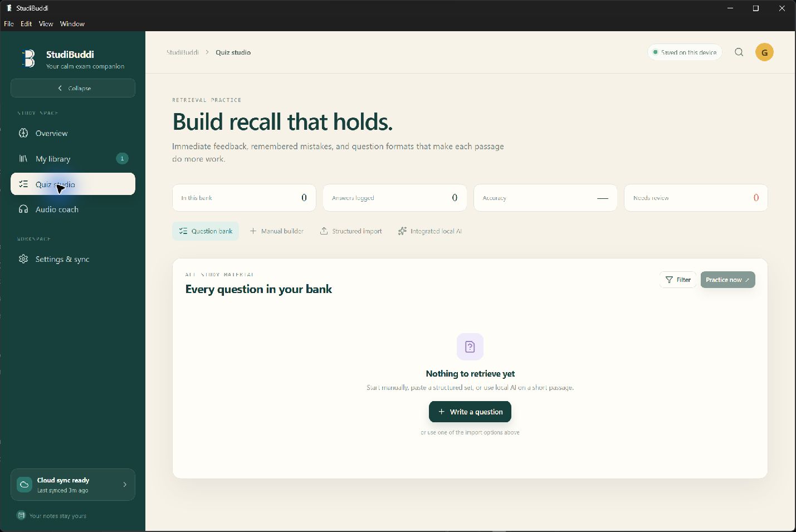Click the Overview sidebar icon

pyautogui.click(x=23, y=133)
